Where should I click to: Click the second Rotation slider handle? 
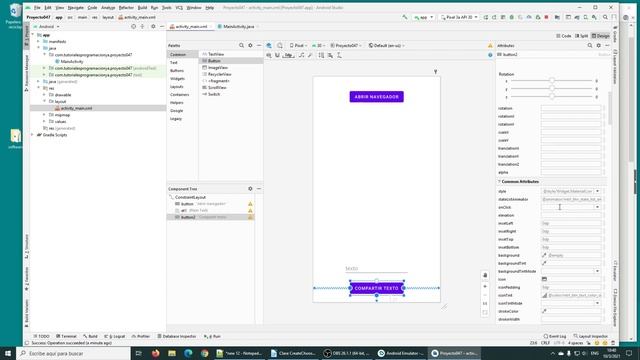(552, 89)
